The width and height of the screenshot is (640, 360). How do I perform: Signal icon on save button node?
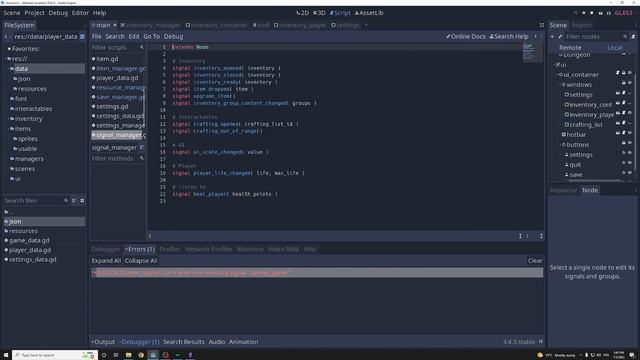pos(623,173)
